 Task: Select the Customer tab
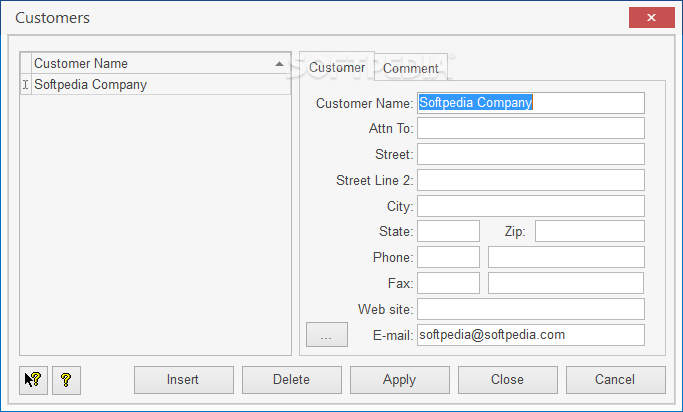pos(337,67)
